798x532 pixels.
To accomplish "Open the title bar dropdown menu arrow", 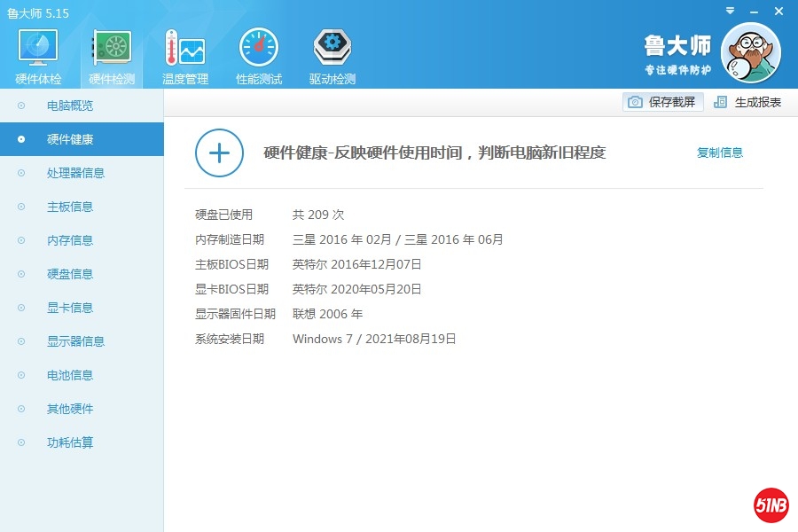I will [730, 12].
